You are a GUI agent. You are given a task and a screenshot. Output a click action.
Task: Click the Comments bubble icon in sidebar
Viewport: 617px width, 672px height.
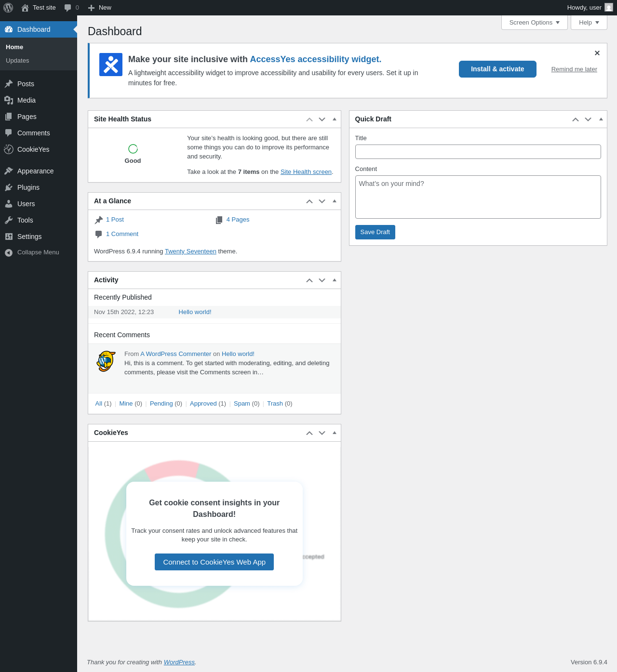coord(9,133)
